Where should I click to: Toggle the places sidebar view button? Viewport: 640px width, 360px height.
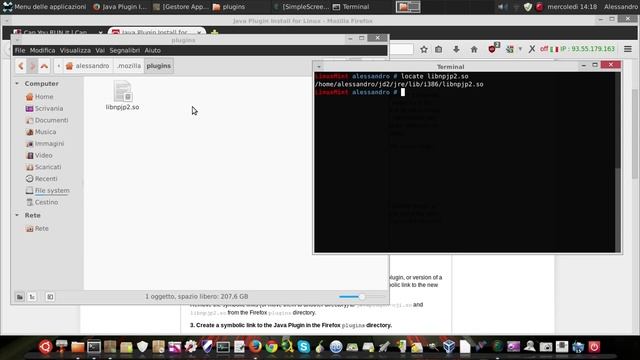(20, 297)
